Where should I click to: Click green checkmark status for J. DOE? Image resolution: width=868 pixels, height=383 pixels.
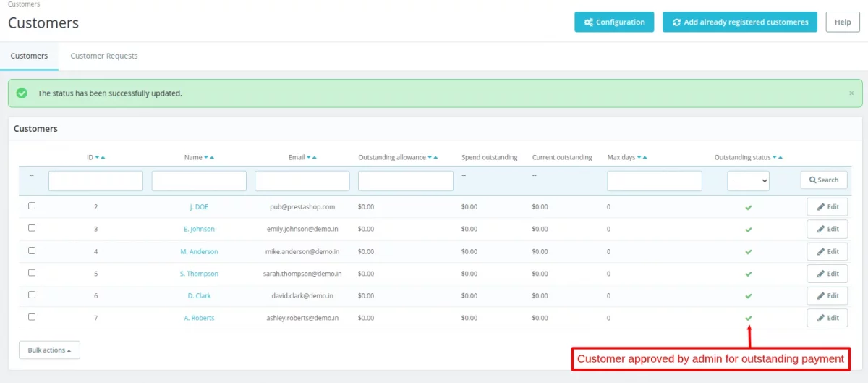749,207
